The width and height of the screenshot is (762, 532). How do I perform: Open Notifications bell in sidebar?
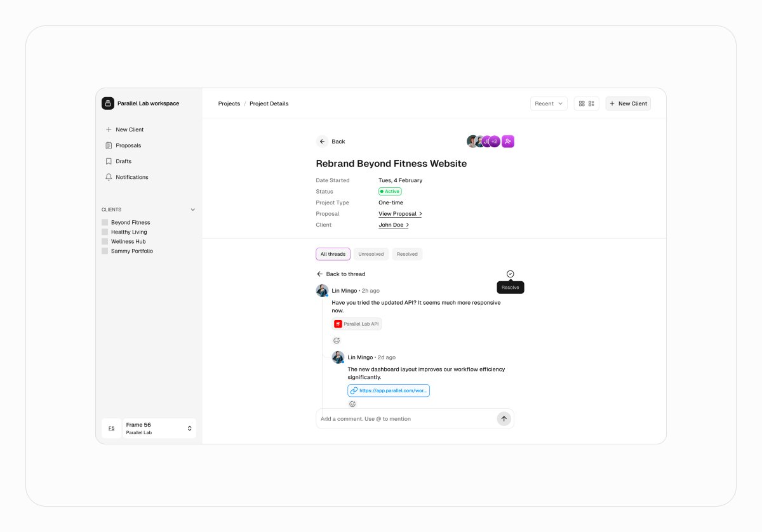tap(126, 177)
